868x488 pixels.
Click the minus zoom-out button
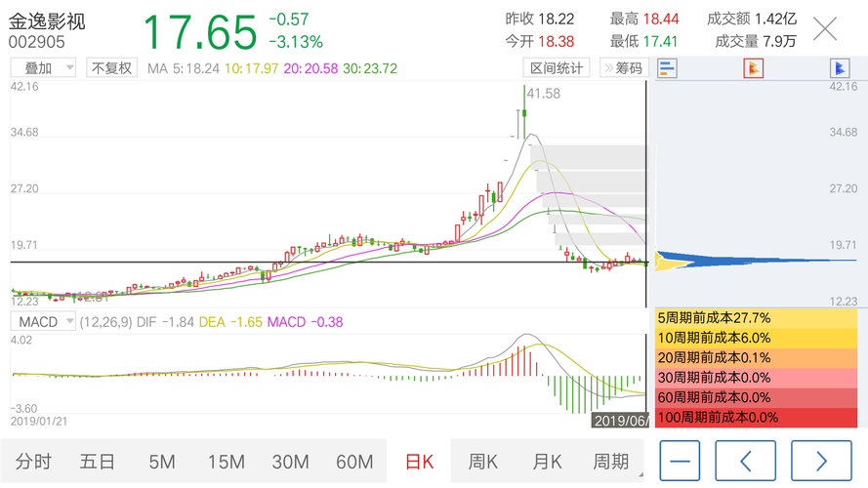680,461
